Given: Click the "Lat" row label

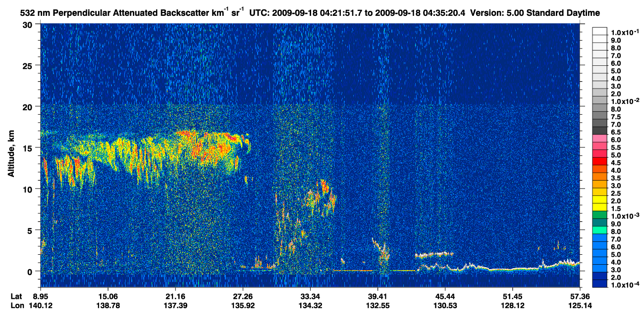Looking at the screenshot, I should 16,296.
